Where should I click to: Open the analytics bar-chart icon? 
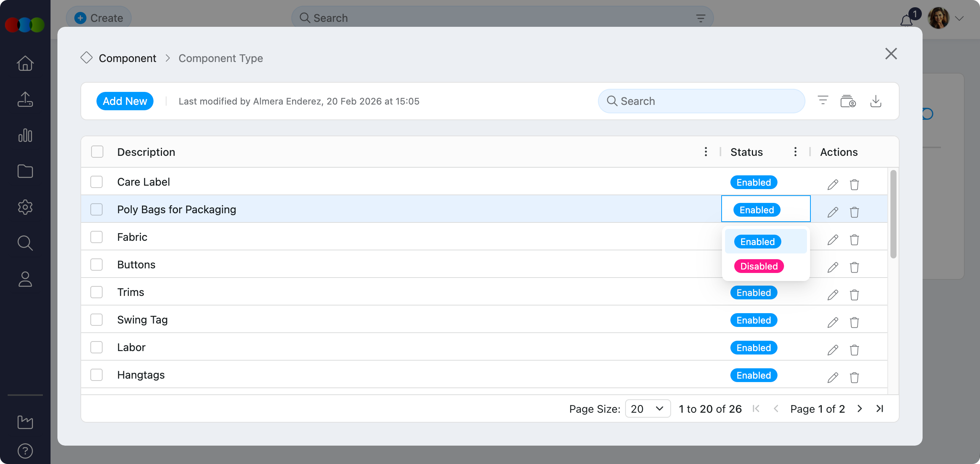tap(24, 135)
